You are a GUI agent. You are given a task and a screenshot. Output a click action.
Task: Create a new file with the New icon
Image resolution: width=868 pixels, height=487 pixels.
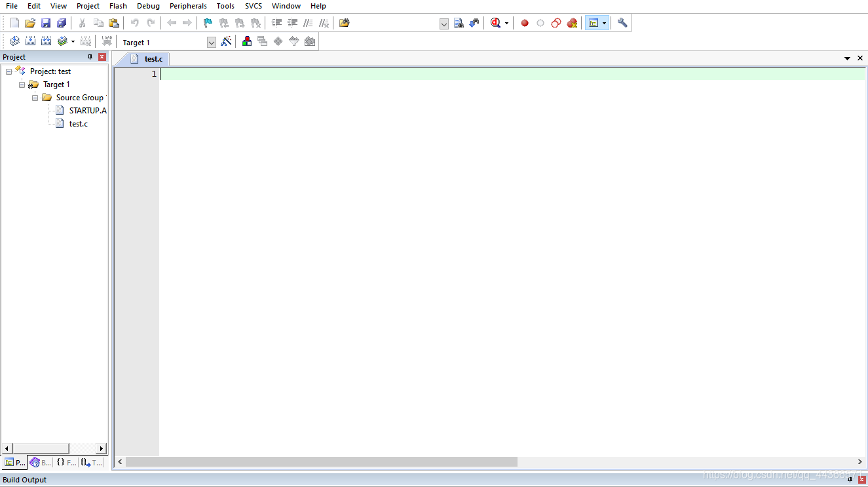tap(14, 23)
